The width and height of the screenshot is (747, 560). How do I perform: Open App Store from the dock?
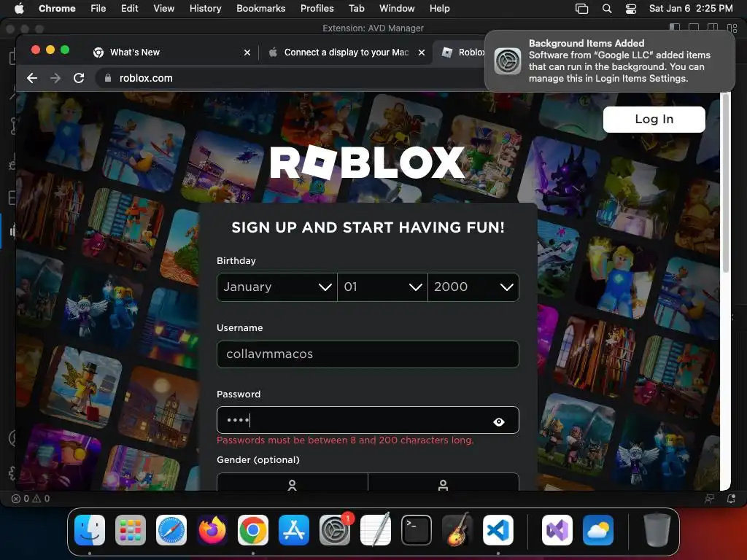[x=293, y=530]
